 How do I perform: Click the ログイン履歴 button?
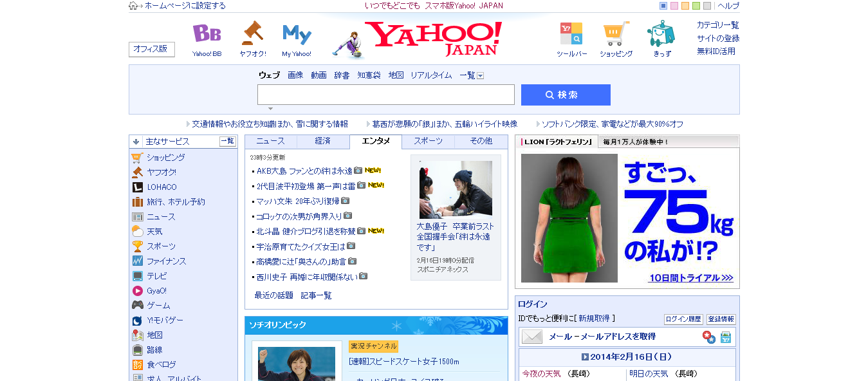point(683,319)
